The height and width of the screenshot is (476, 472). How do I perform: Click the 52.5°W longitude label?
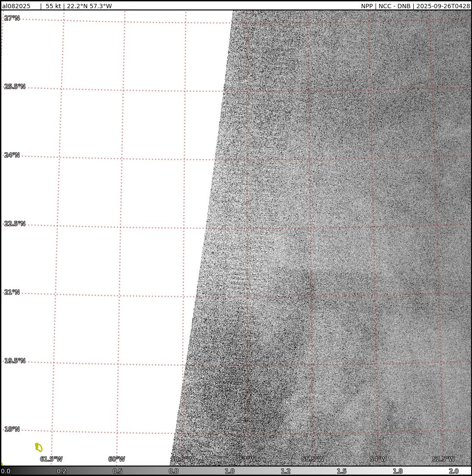point(444,459)
